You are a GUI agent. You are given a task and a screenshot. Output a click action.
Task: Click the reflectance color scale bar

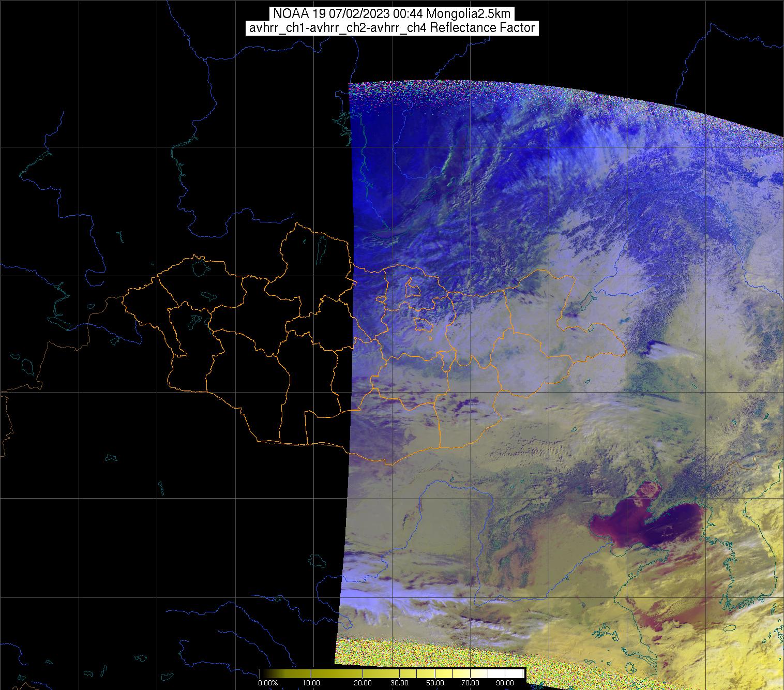pyautogui.click(x=392, y=673)
